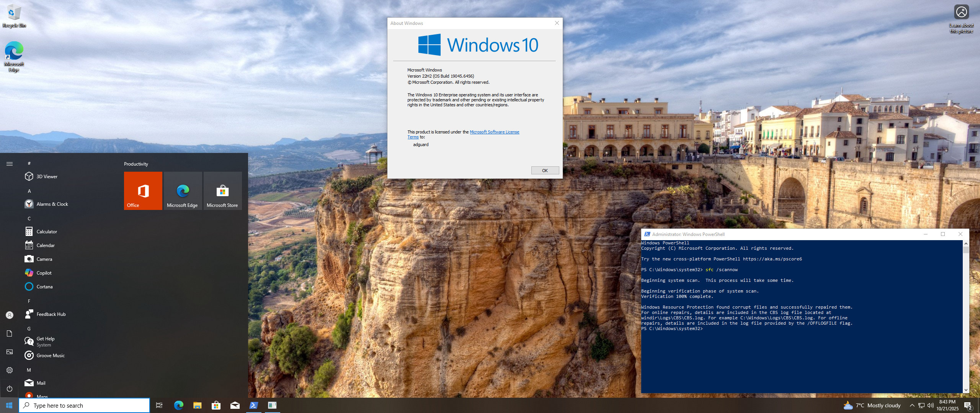The height and width of the screenshot is (413, 980).
Task: Open the Office tile in Productivity
Action: (x=143, y=190)
